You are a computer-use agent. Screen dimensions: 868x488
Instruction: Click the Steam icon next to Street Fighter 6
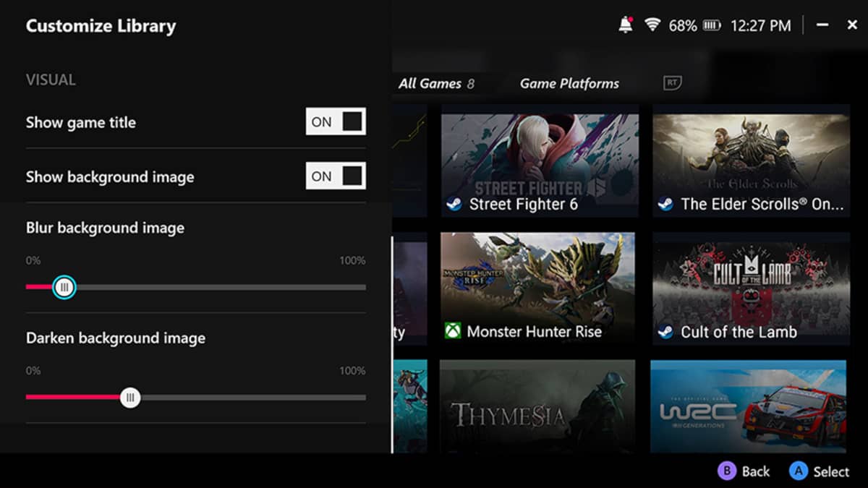(x=454, y=205)
